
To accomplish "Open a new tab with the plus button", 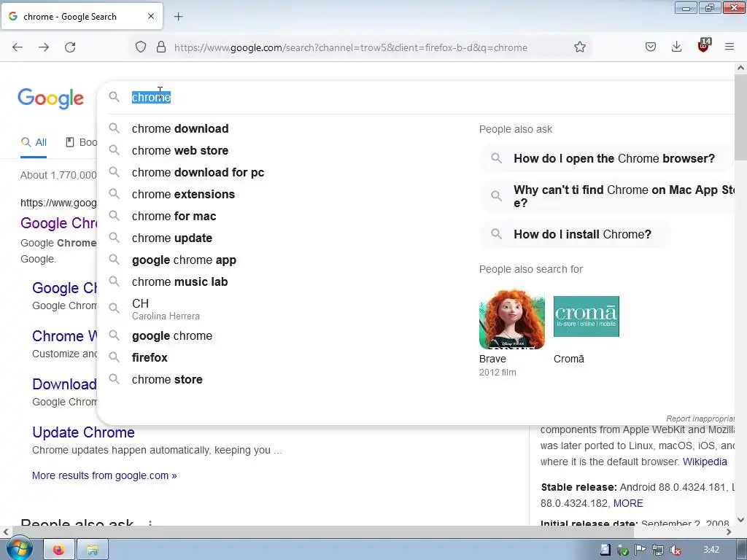I will coord(178,17).
